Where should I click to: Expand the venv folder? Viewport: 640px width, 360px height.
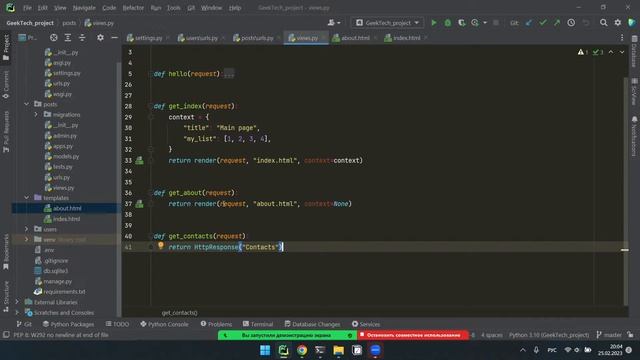(x=27, y=239)
